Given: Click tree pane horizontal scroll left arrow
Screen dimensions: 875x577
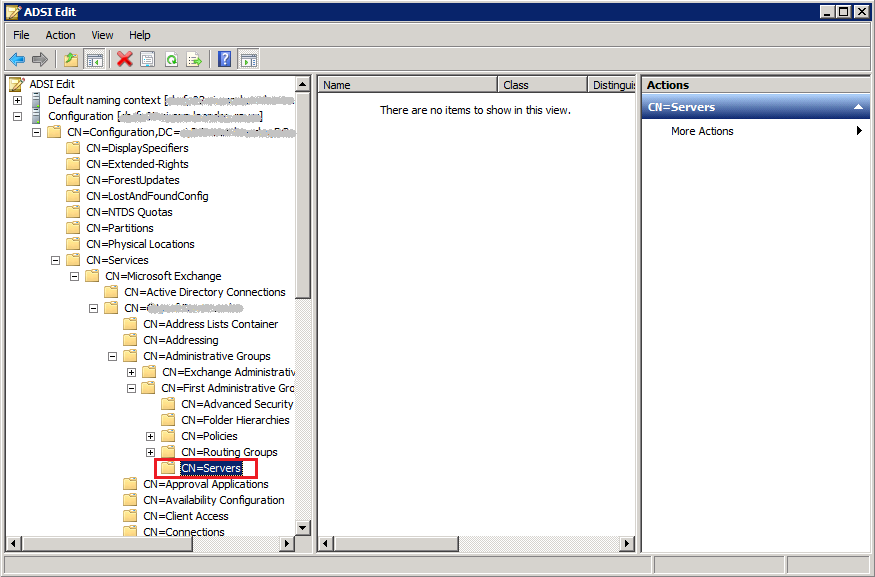Looking at the screenshot, I should (x=13, y=543).
